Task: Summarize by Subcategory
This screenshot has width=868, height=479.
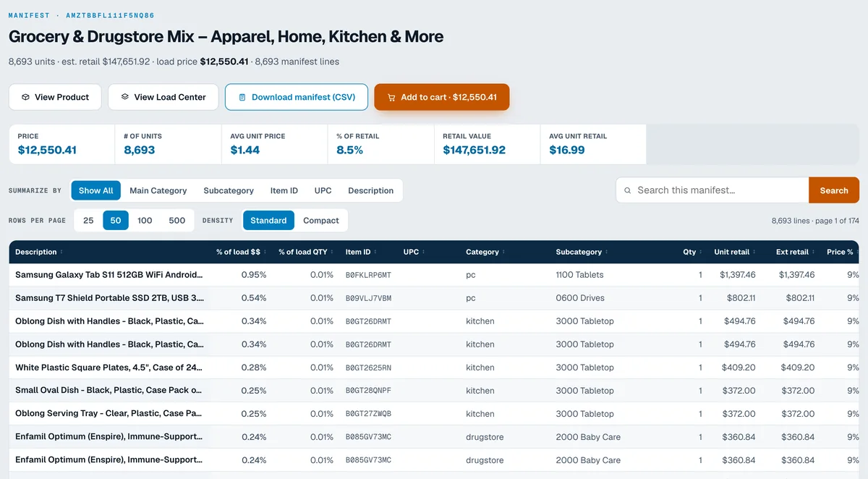Action: coord(229,190)
